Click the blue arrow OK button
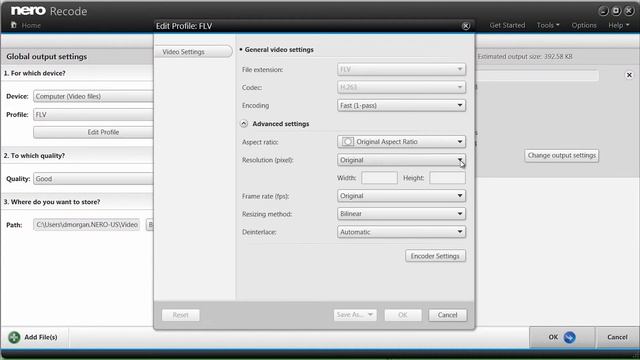 562,337
